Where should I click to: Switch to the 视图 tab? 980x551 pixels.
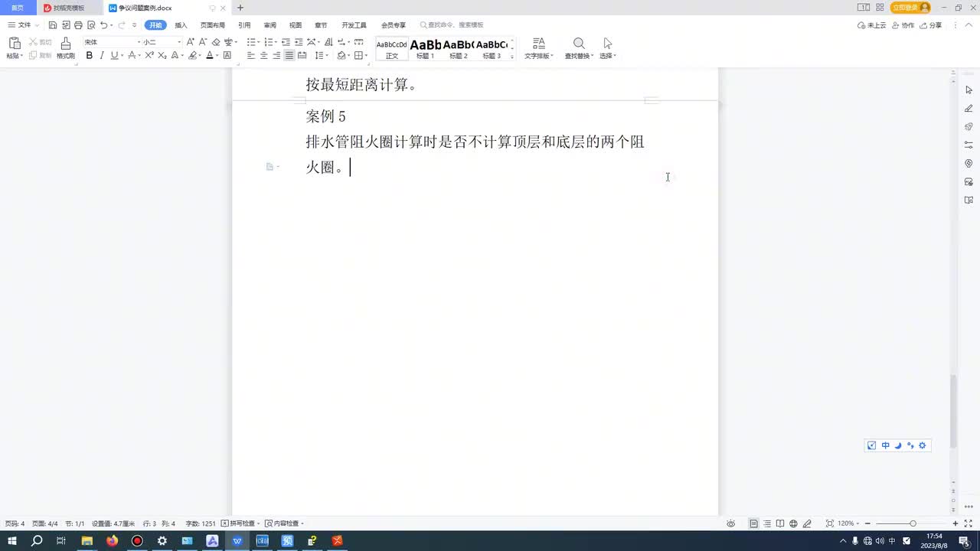296,25
